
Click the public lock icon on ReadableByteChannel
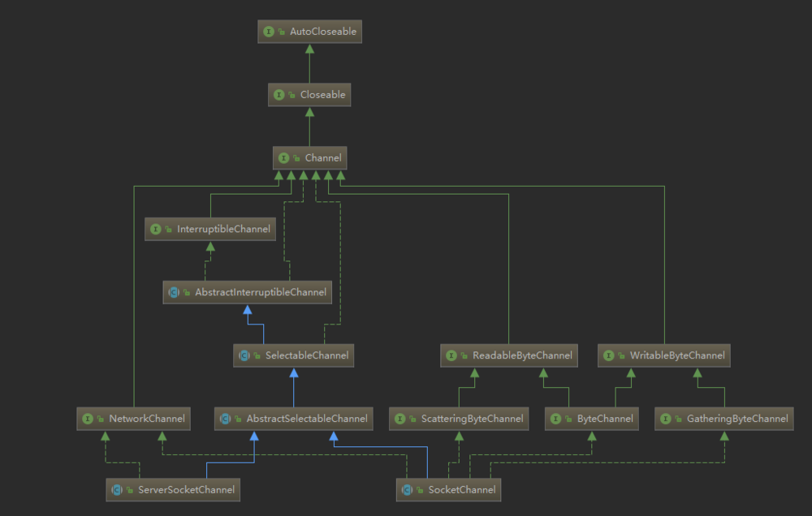pyautogui.click(x=464, y=356)
